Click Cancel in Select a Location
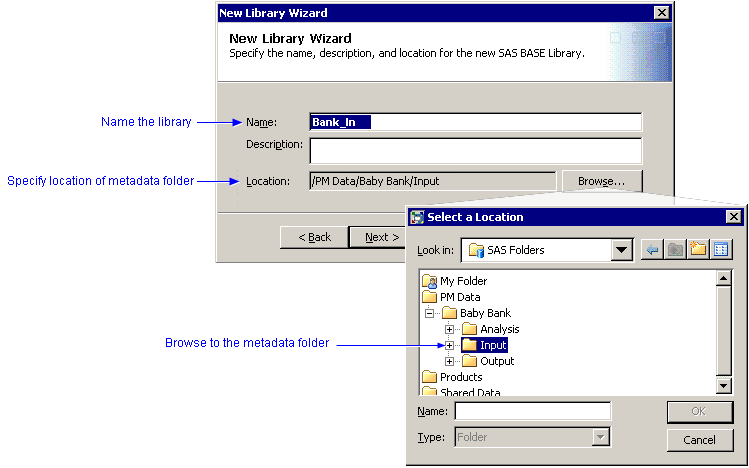The width and height of the screenshot is (749, 468). (699, 440)
